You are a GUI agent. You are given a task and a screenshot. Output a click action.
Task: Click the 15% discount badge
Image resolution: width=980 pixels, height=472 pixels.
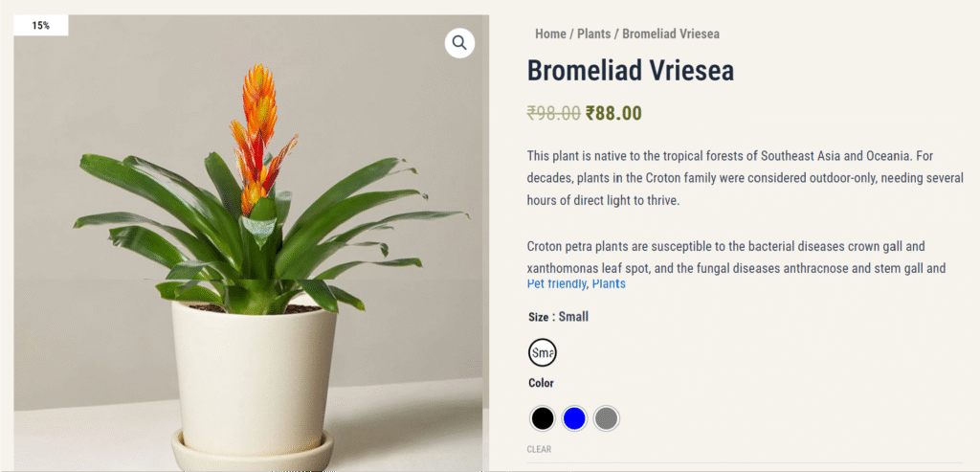[x=41, y=26]
